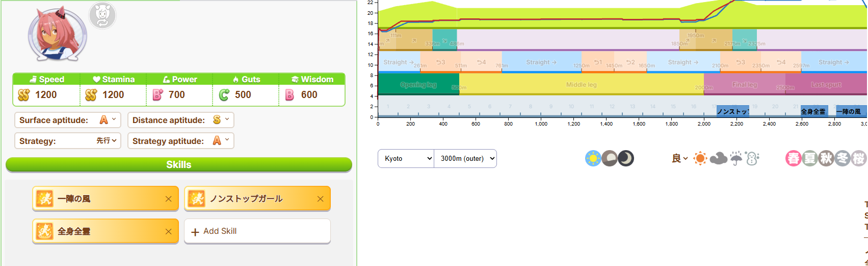The image size is (868, 266).
Task: Click the pink-haired character portrait
Action: pos(57,35)
